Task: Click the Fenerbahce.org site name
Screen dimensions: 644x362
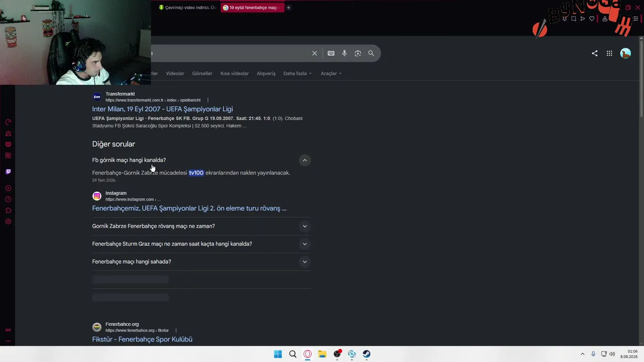Action: pos(122,324)
